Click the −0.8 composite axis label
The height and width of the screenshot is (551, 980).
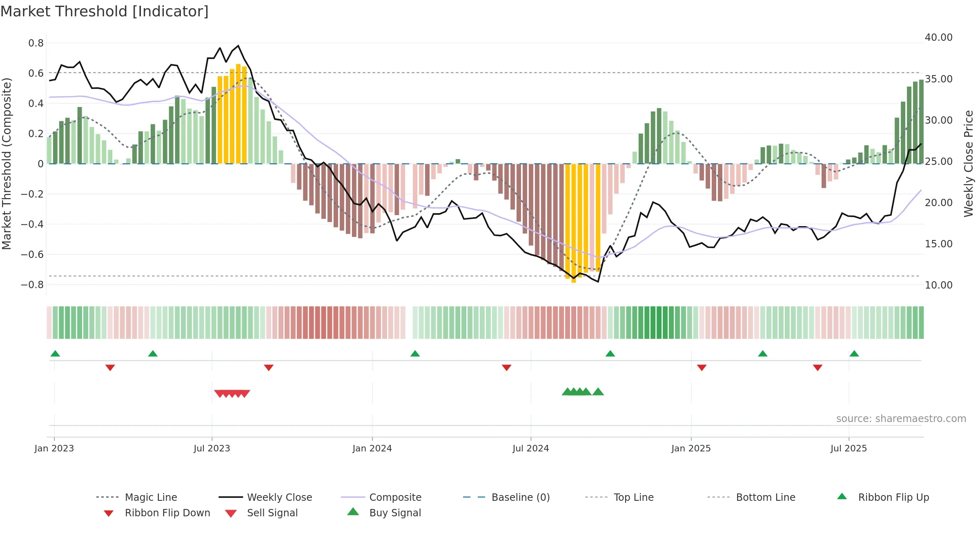point(32,284)
